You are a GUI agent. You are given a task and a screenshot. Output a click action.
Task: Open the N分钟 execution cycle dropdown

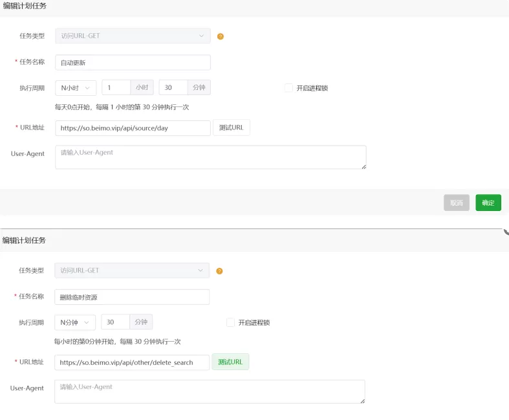[x=75, y=322]
